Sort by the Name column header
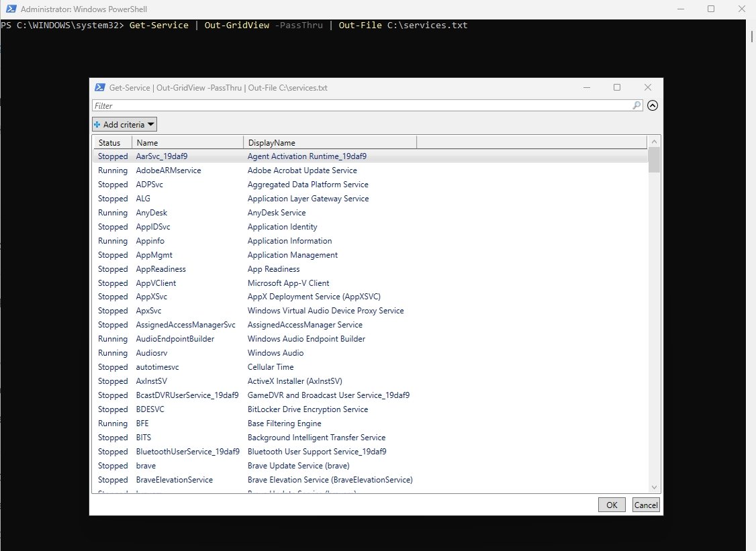The image size is (756, 551). tap(187, 143)
